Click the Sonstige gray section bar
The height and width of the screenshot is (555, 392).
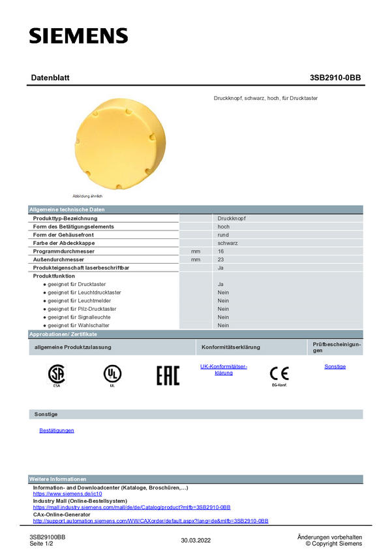pos(196,414)
